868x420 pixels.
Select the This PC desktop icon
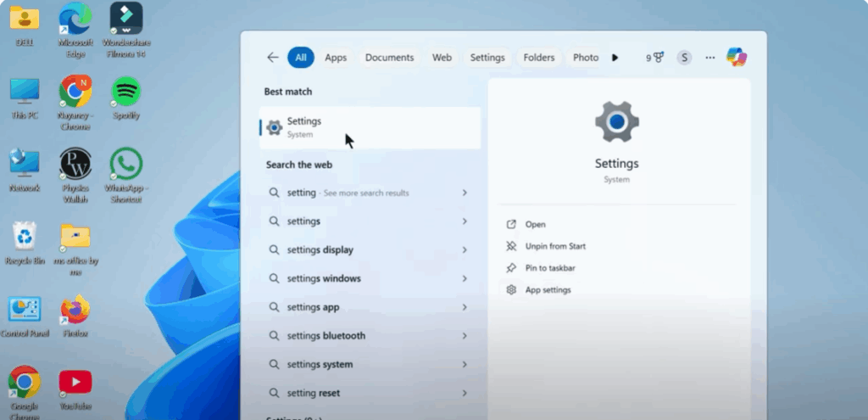25,92
